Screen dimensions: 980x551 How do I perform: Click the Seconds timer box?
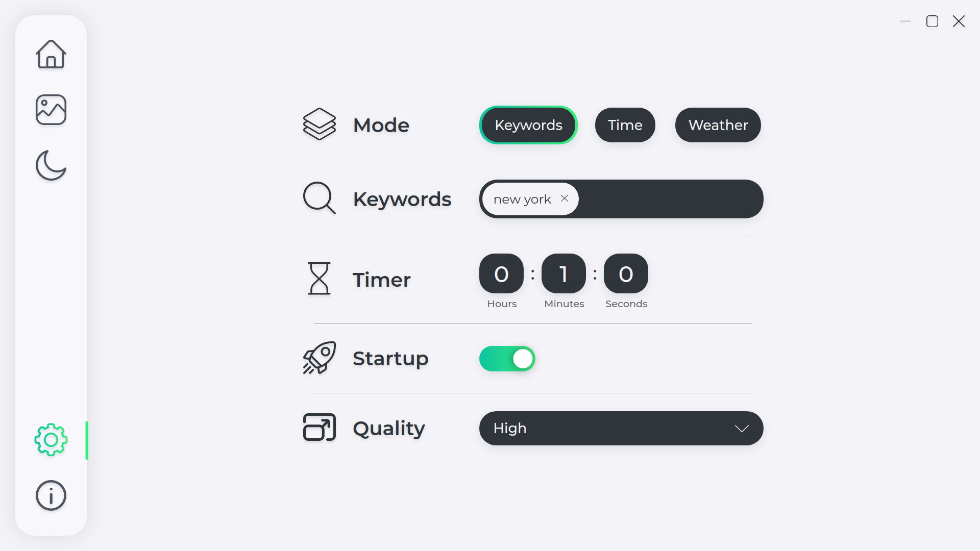626,274
